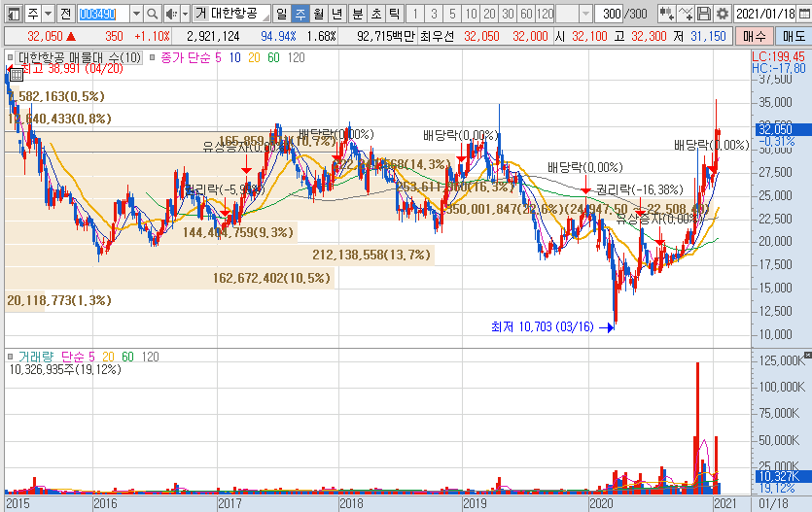This screenshot has width=812, height=512.
Task: Click the speaker sound icon
Action: coord(171,14)
